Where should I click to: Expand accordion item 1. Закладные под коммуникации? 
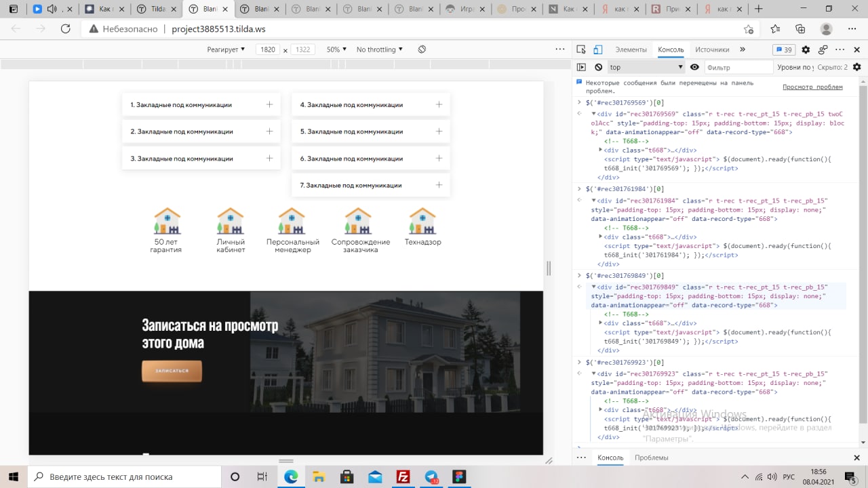pyautogui.click(x=201, y=104)
